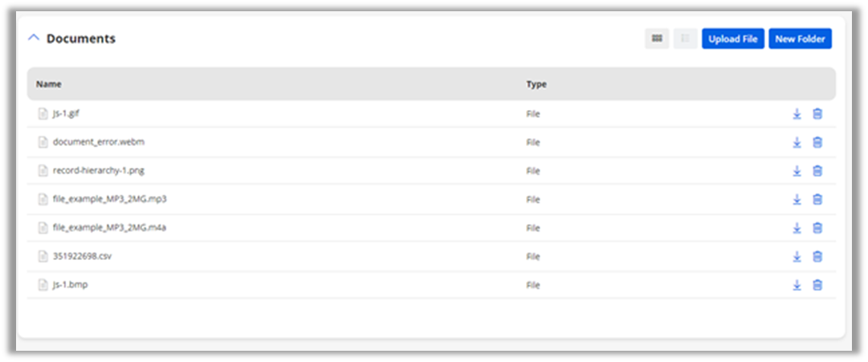
Task: Sort by the Name column header
Action: point(49,84)
